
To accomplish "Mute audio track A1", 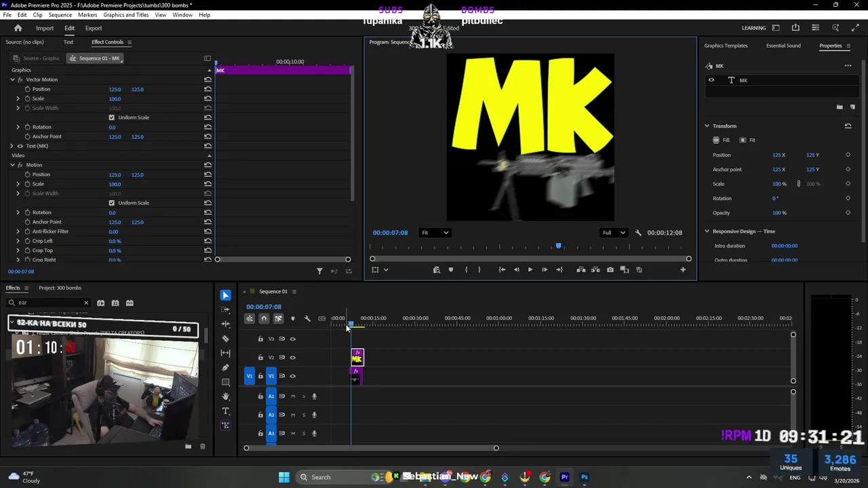I will pos(293,396).
